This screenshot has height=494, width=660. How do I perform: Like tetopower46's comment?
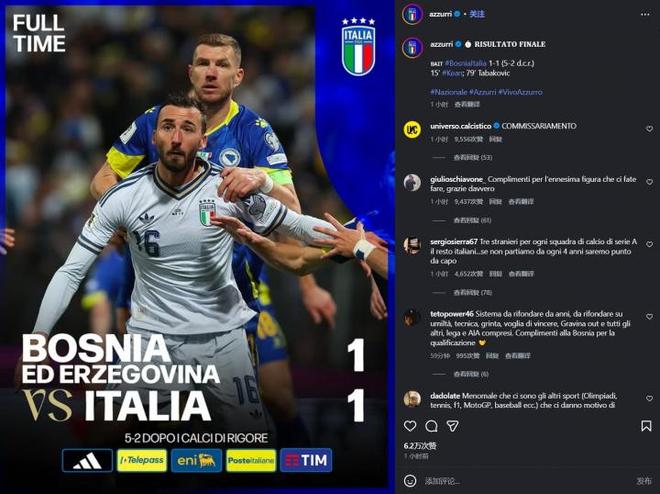649,316
